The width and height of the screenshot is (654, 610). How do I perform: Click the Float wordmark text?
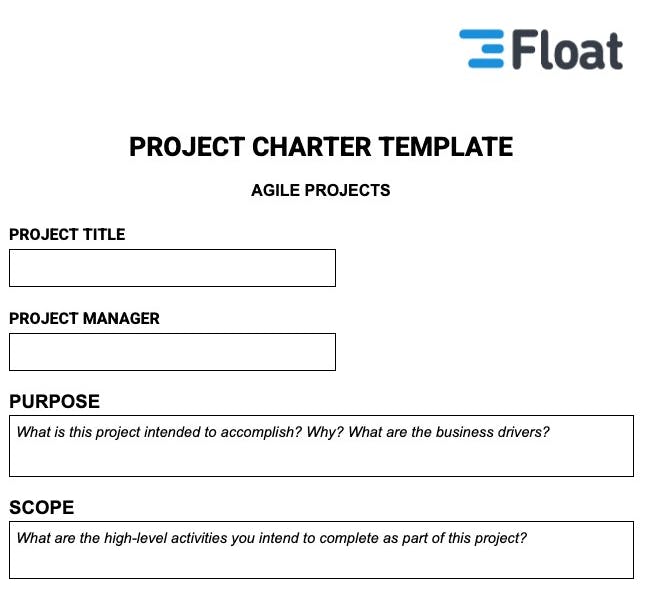click(567, 51)
